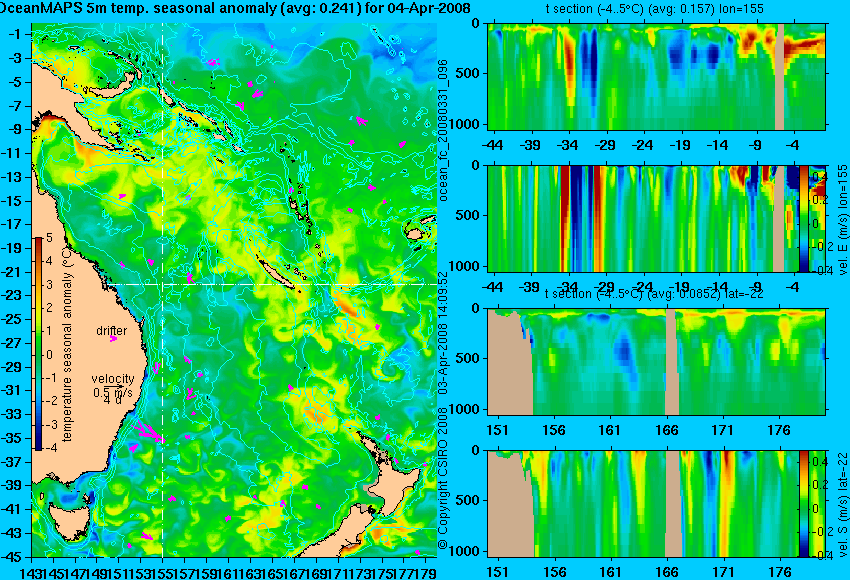Click the '166' tick under the lat=-22 temperature section
Screen dimensions: 850x580
(x=666, y=430)
